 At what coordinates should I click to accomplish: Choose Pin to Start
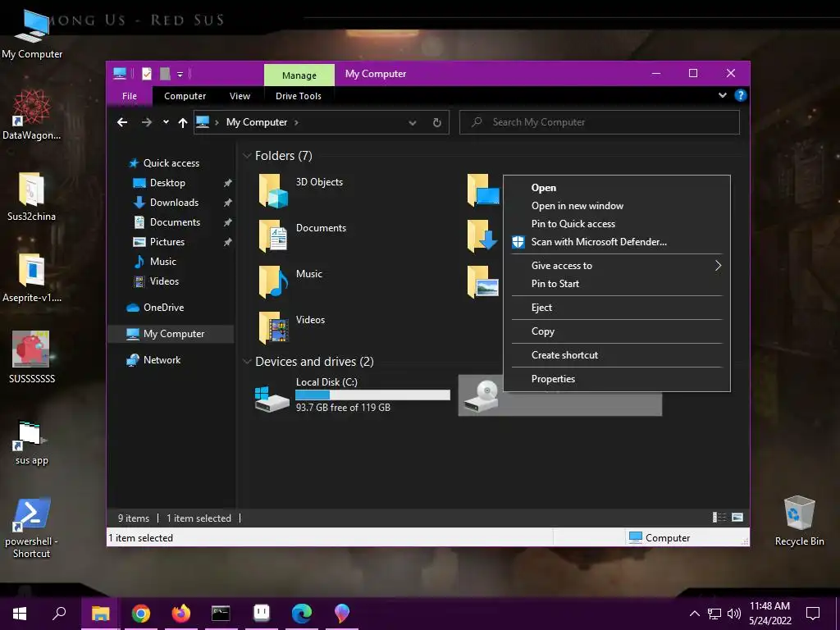point(617,284)
